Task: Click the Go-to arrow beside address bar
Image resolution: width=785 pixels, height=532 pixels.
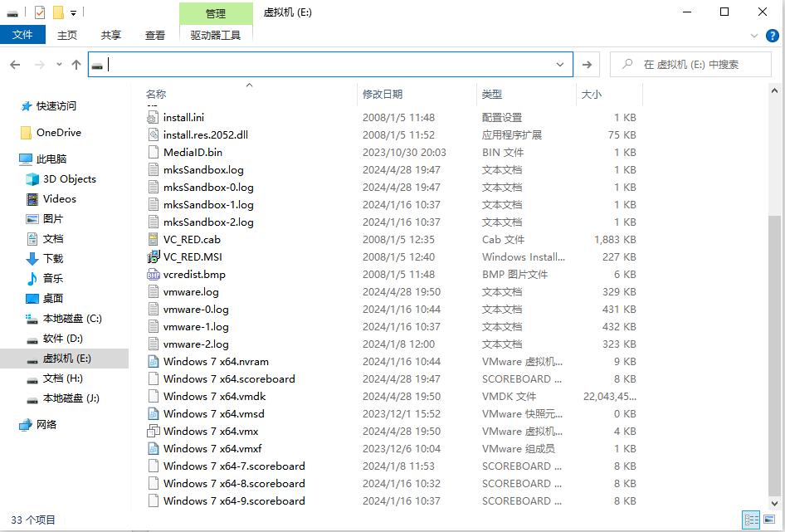Action: tap(587, 65)
